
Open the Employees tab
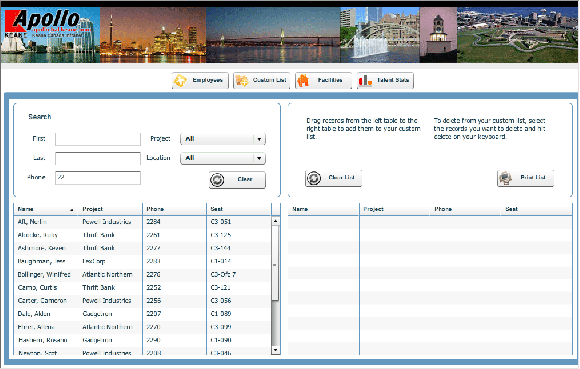(200, 80)
